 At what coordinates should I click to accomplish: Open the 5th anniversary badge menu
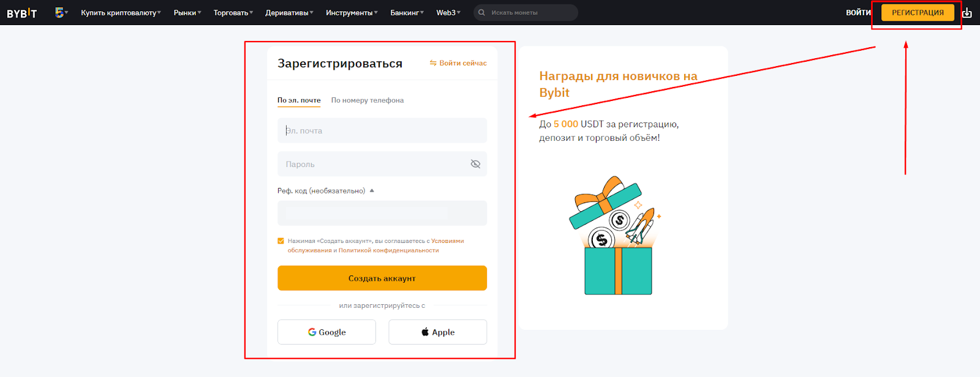point(61,12)
